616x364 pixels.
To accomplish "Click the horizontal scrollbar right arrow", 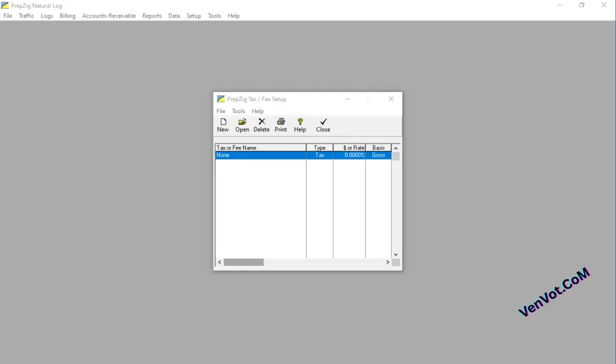I will click(388, 262).
